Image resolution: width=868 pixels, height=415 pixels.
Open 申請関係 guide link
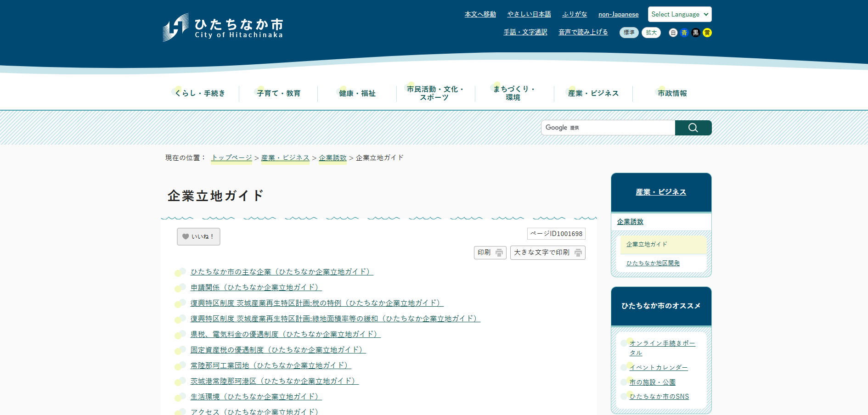[x=256, y=287]
